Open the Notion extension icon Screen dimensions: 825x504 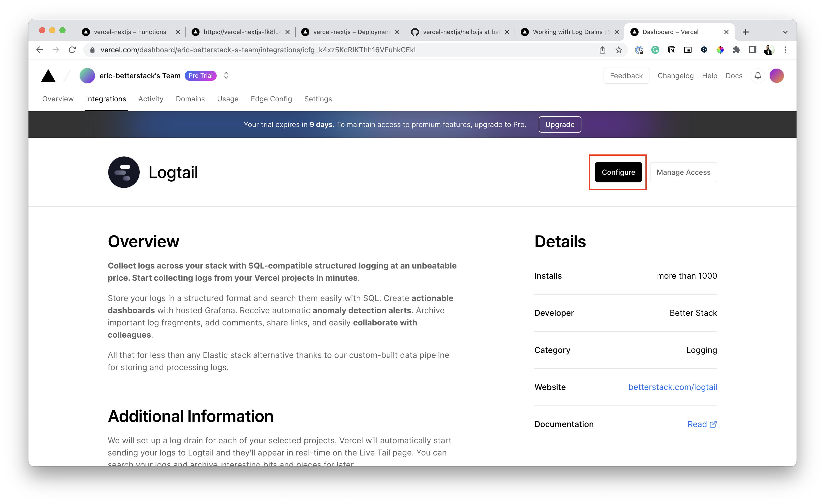click(672, 50)
